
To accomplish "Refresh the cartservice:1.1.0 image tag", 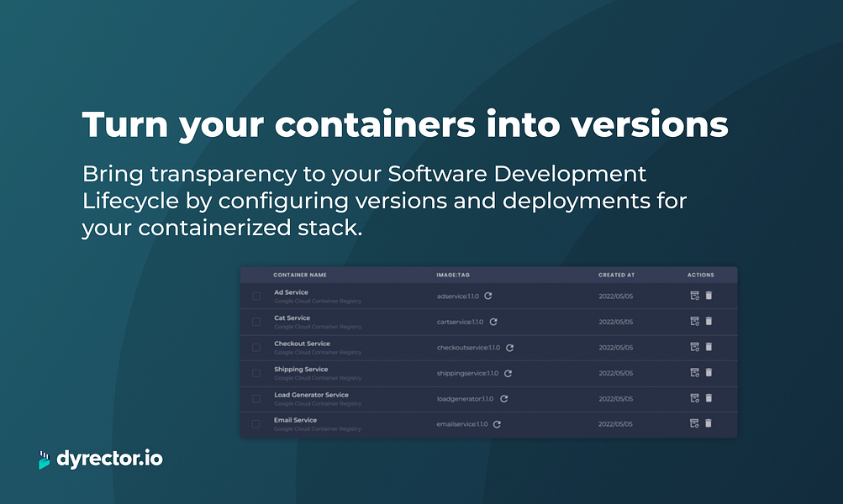I will 493,322.
